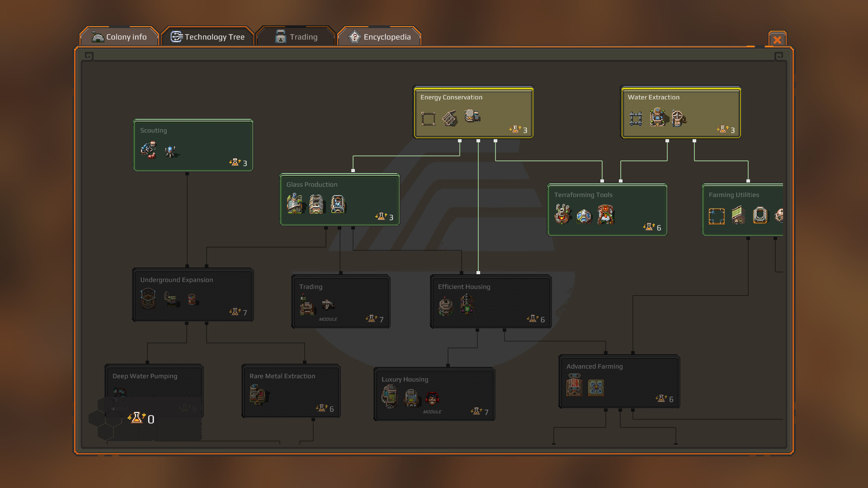This screenshot has width=868, height=488.
Task: Click the trade rover icon in the Trading node
Action: (x=328, y=304)
